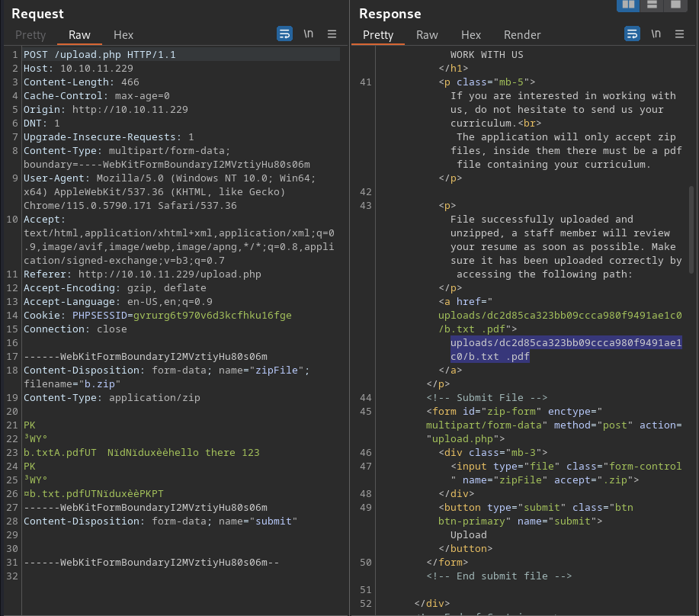Click the 'Referer: http://10.10.11.229/upload.php' header
The width and height of the screenshot is (699, 616).
tap(143, 274)
